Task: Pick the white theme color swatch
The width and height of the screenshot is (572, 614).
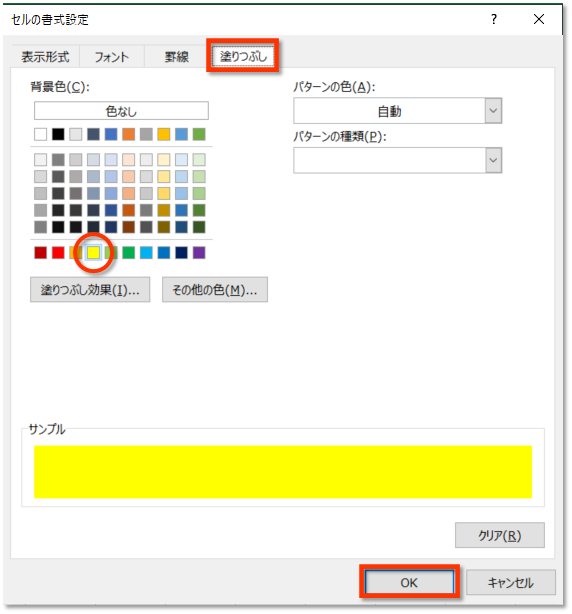Action: 40,134
